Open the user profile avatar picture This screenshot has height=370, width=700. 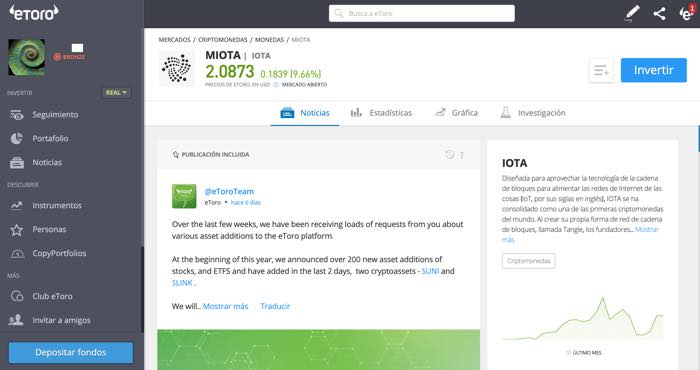pos(27,57)
